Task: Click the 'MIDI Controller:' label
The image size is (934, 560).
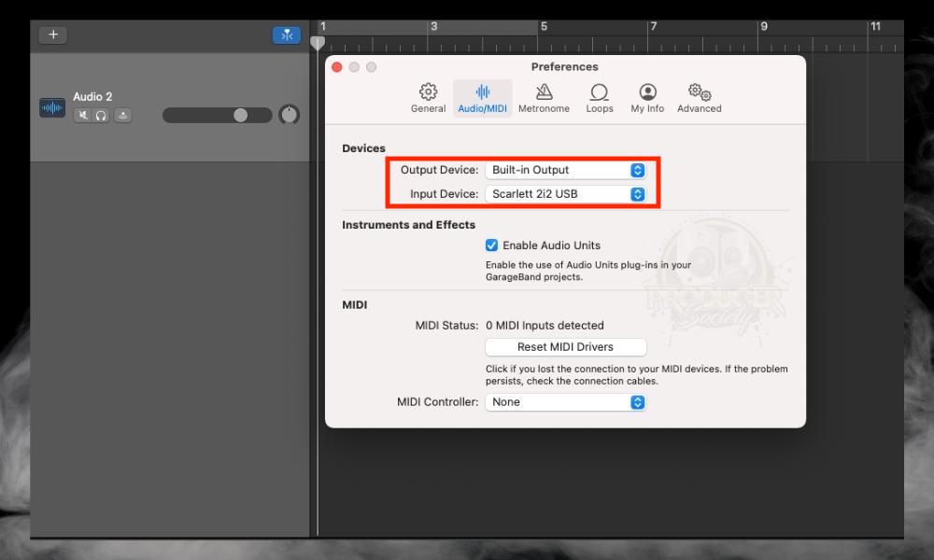Action: [x=437, y=402]
